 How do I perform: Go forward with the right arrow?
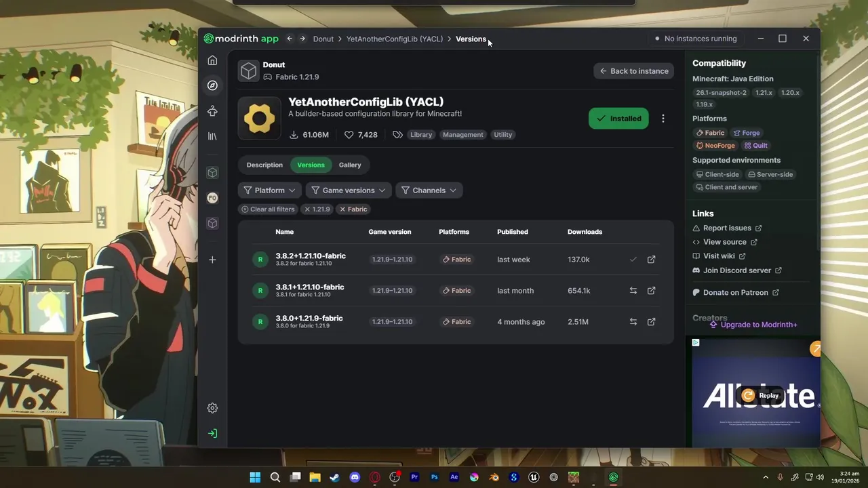tap(302, 39)
